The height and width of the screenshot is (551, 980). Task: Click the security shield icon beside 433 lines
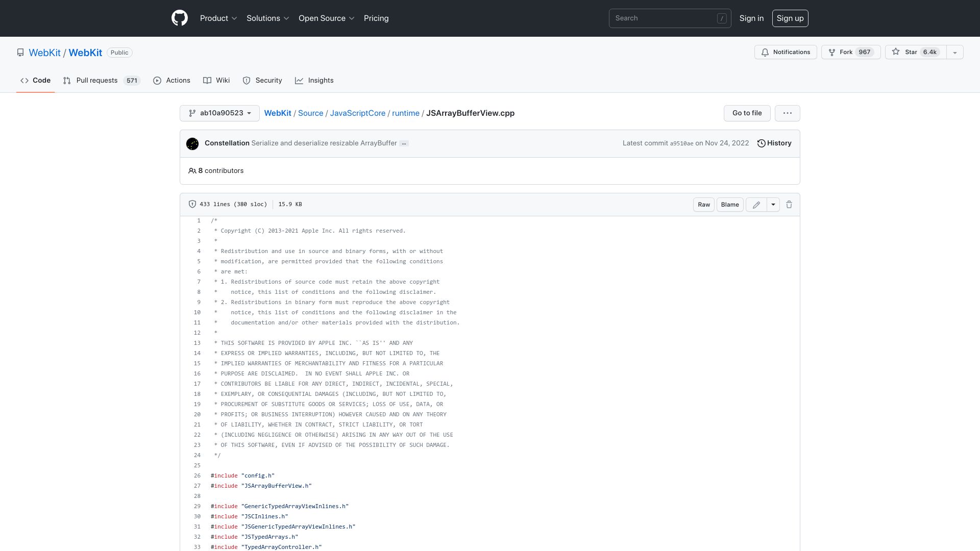coord(192,204)
